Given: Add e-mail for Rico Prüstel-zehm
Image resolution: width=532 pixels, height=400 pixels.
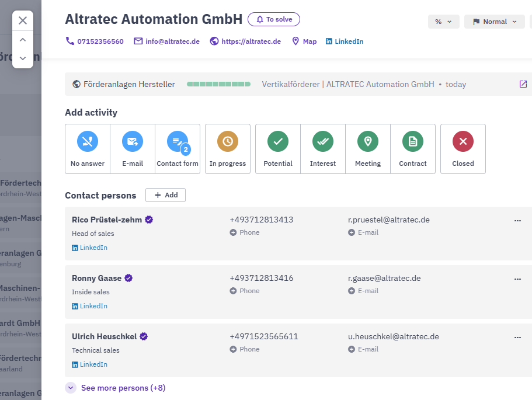Looking at the screenshot, I should pos(363,232).
